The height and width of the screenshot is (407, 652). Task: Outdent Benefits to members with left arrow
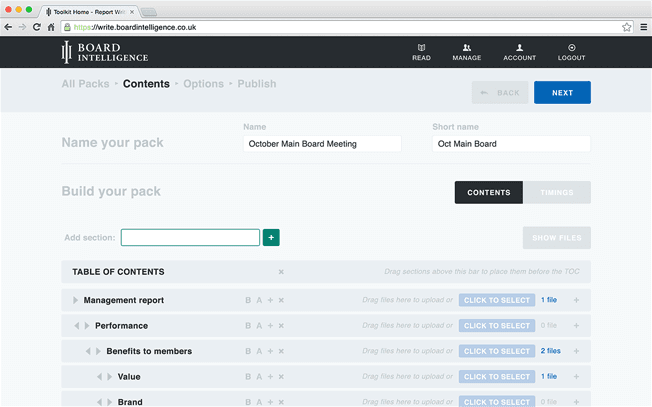coord(88,351)
